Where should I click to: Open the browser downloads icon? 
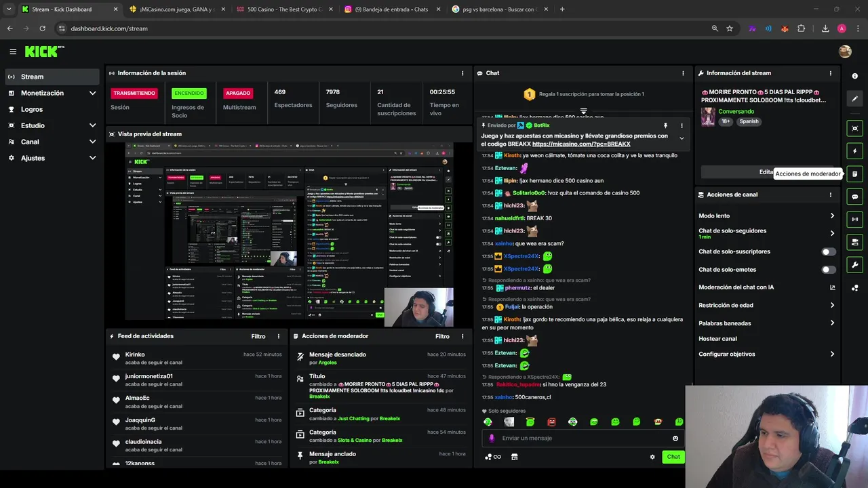coord(825,28)
